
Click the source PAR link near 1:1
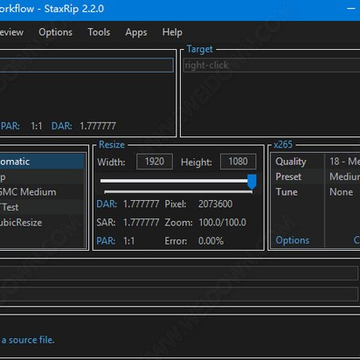click(10, 126)
